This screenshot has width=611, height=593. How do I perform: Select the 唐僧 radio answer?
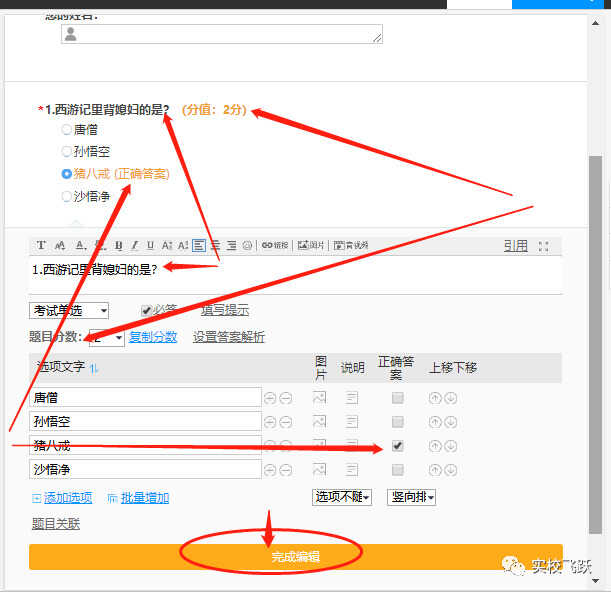click(x=67, y=129)
